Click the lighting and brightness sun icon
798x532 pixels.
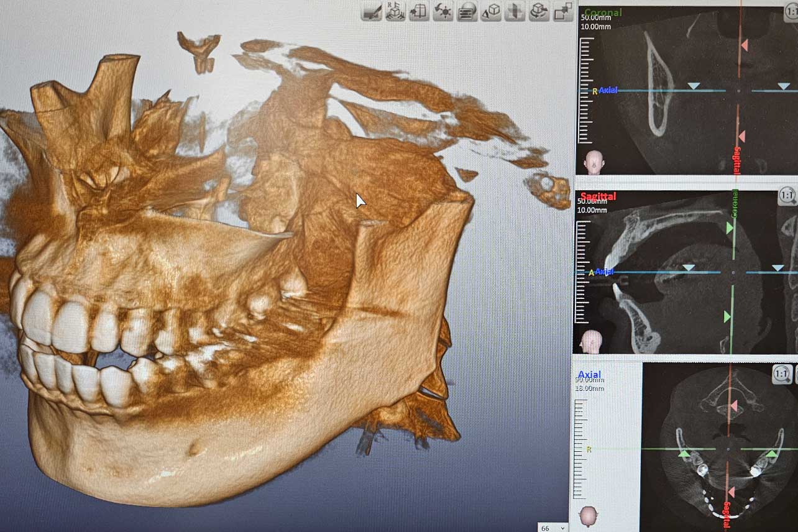[x=443, y=11]
